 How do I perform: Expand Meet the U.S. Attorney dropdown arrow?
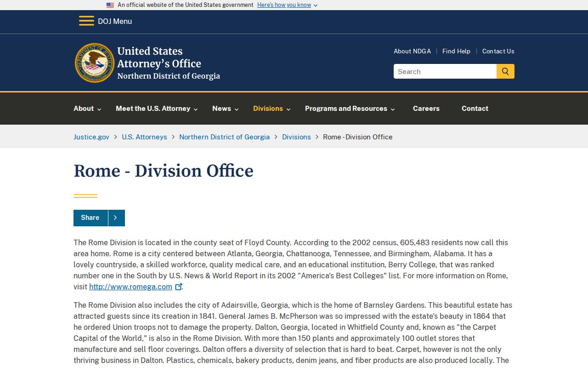tap(196, 109)
